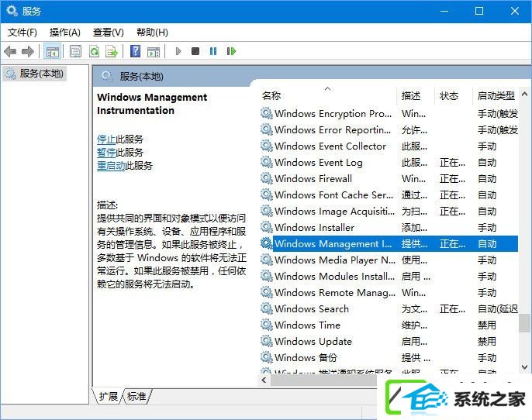Click the gear icon of Windows Time
The width and height of the screenshot is (532, 420).
click(x=267, y=325)
